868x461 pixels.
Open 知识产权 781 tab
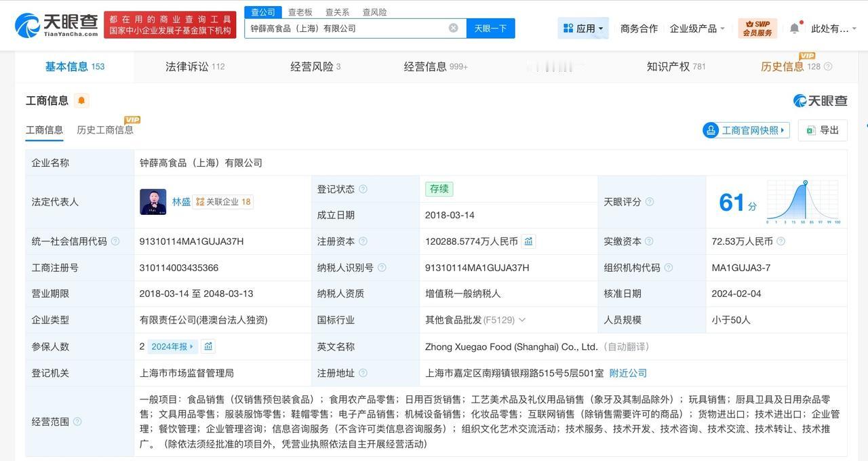(x=676, y=66)
